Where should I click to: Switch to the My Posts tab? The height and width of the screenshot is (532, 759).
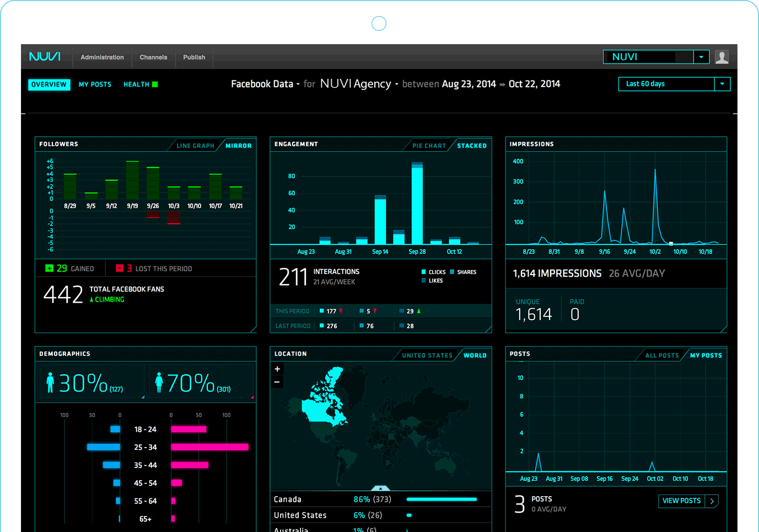coord(95,84)
